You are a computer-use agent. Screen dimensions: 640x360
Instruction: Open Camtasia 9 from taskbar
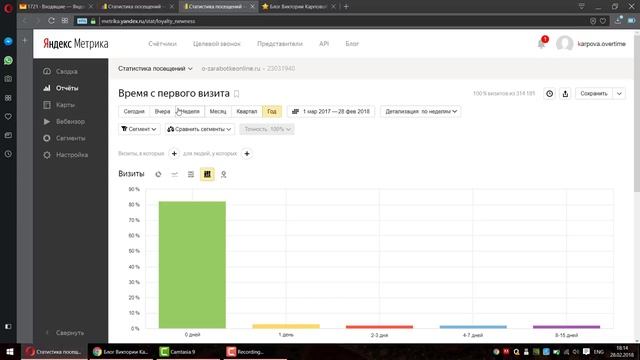pyautogui.click(x=182, y=352)
